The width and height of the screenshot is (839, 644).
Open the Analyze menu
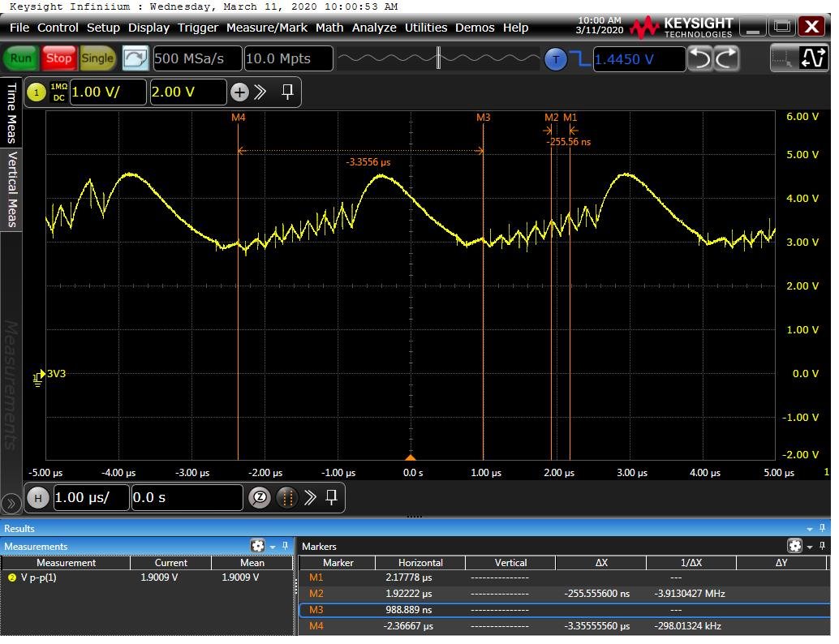click(x=374, y=28)
